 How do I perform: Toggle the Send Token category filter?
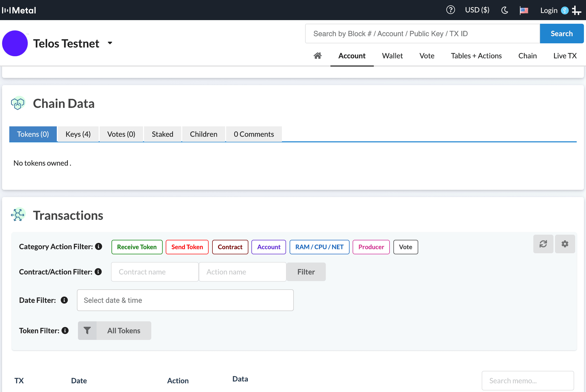(x=187, y=247)
